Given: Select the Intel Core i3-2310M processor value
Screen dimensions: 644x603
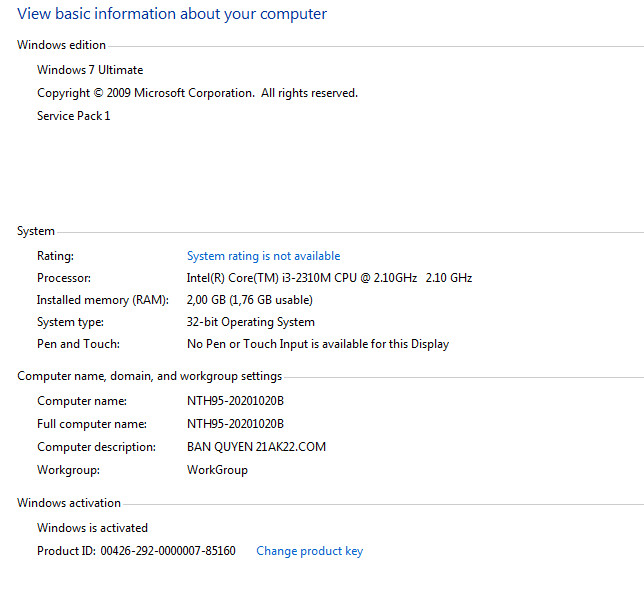Looking at the screenshot, I should pyautogui.click(x=329, y=278).
